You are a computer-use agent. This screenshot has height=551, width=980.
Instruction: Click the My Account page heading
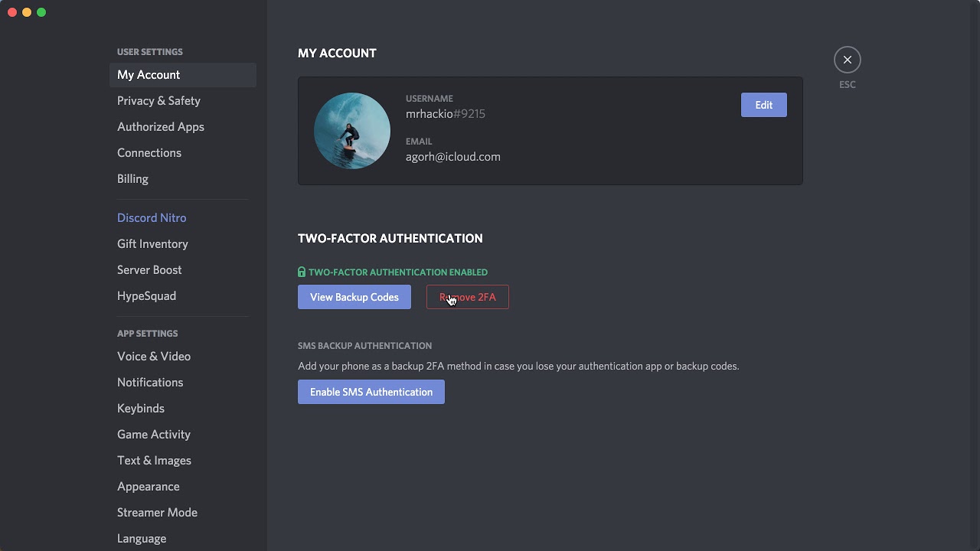click(337, 54)
